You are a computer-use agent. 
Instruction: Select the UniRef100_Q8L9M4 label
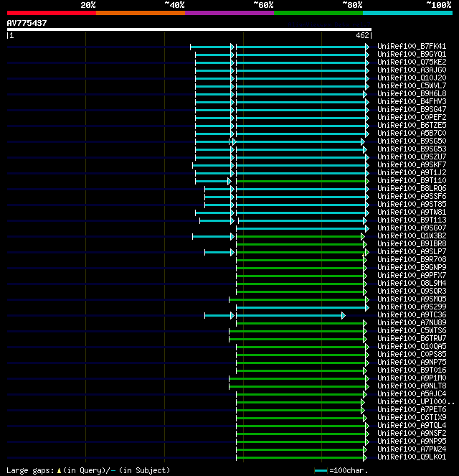click(x=412, y=283)
